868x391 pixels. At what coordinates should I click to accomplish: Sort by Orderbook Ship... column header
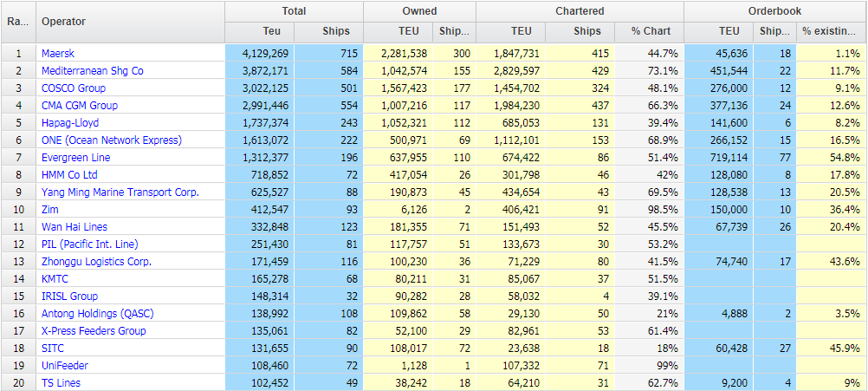(x=775, y=31)
